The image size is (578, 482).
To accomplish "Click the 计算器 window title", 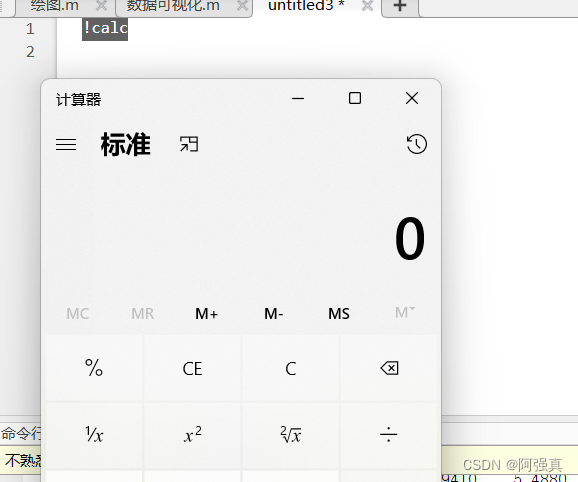I will click(x=78, y=99).
